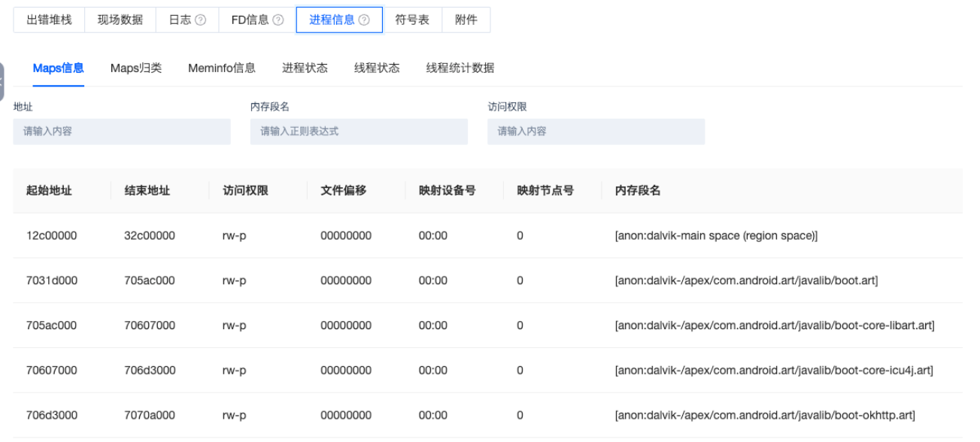Open the 出错堆栈 tab

tap(49, 20)
